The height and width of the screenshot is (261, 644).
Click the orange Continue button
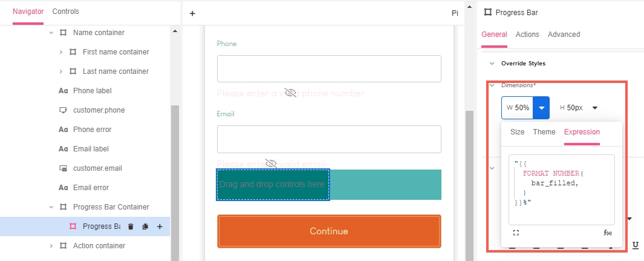[x=329, y=231]
